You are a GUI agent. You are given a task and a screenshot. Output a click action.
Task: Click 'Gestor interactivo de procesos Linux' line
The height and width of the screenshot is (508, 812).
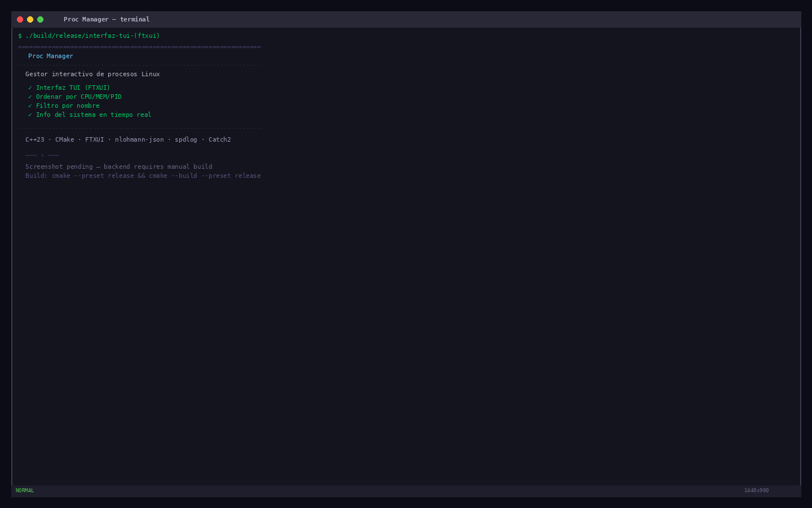(x=92, y=74)
